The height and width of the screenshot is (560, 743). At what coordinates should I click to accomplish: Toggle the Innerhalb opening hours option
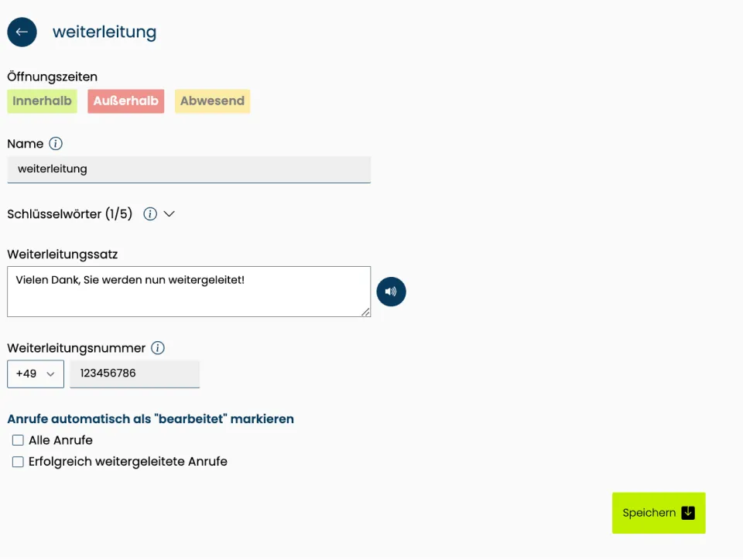[x=42, y=101]
